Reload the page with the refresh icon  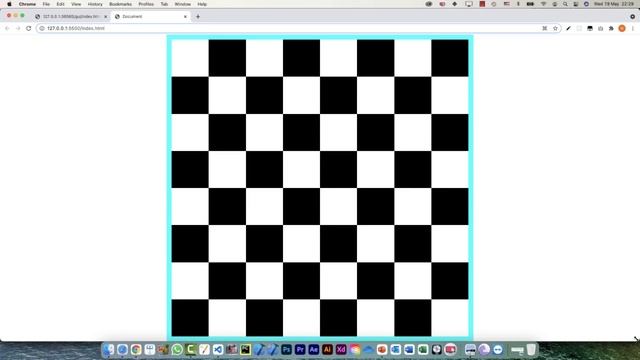point(29,28)
